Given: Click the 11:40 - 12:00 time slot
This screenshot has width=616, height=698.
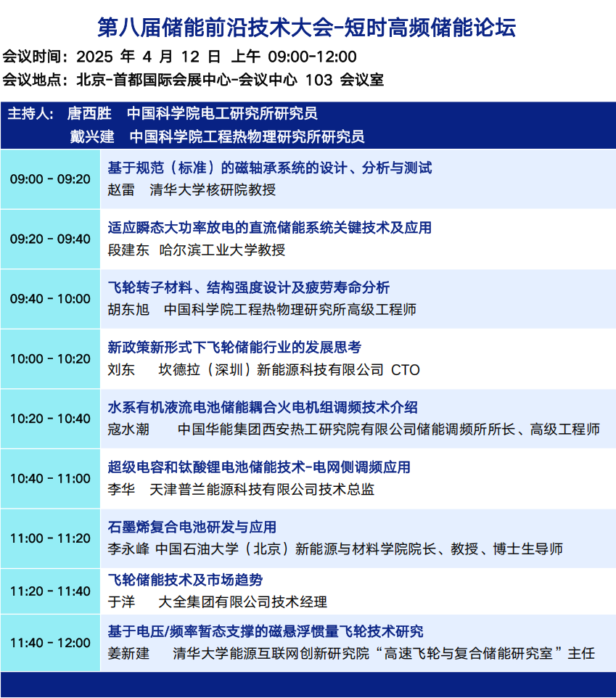Looking at the screenshot, I should click(50, 643).
